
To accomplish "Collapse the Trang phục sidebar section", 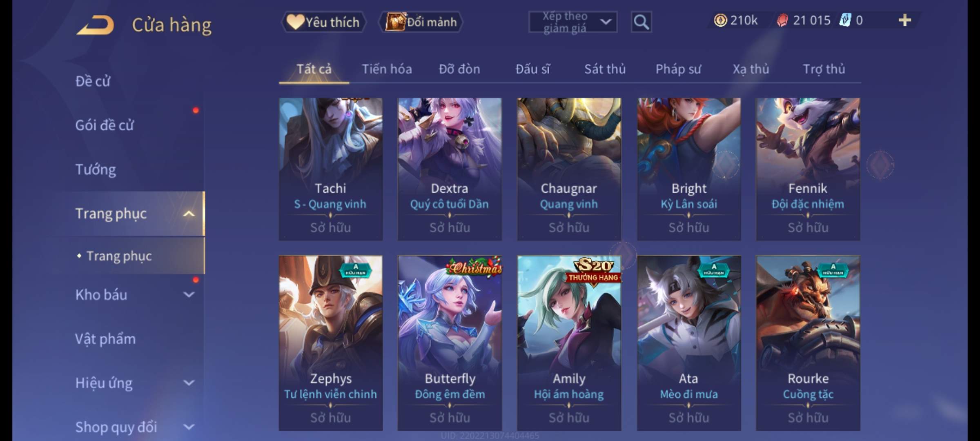I will (189, 214).
